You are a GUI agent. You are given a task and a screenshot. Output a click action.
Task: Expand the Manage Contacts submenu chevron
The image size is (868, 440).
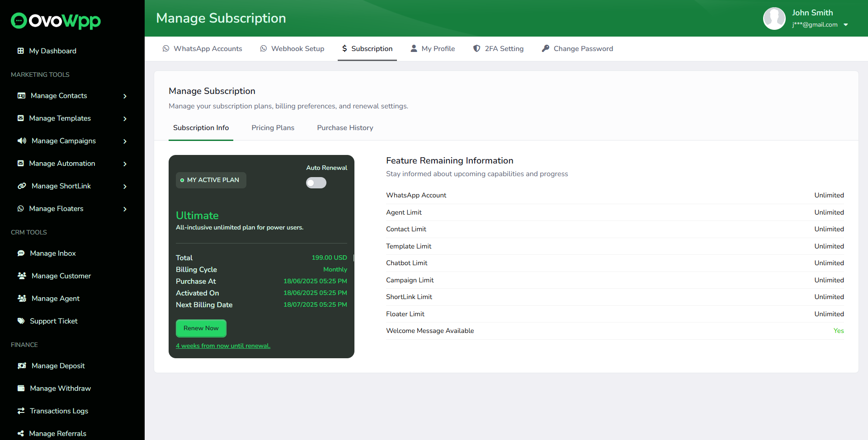125,96
